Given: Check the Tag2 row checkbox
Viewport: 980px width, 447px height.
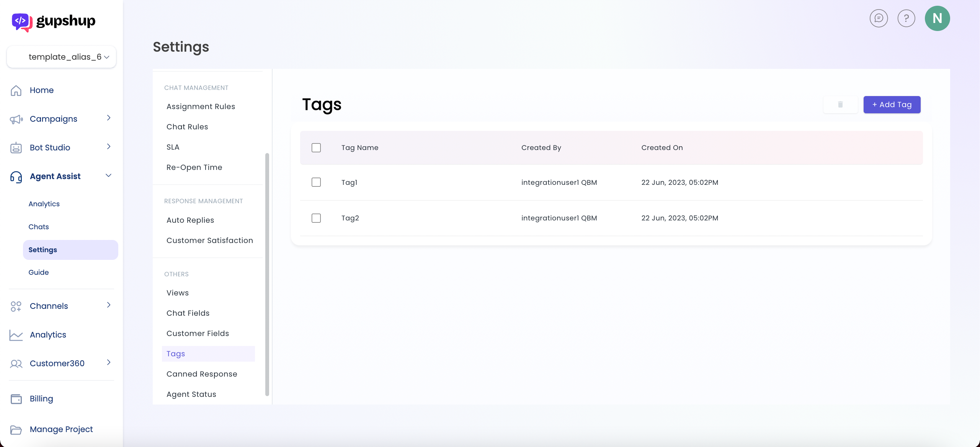Looking at the screenshot, I should click(316, 218).
